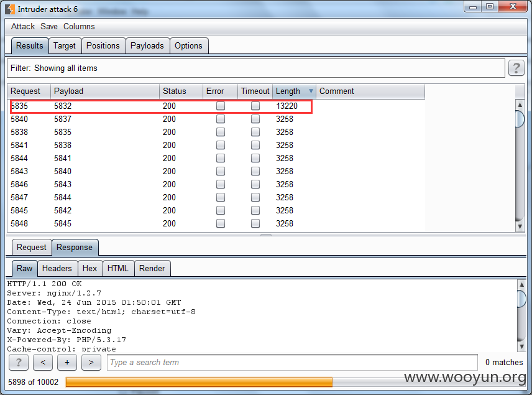Toggle Error checkbox for request 5848
Image resolution: width=532 pixels, height=395 pixels.
coord(221,223)
